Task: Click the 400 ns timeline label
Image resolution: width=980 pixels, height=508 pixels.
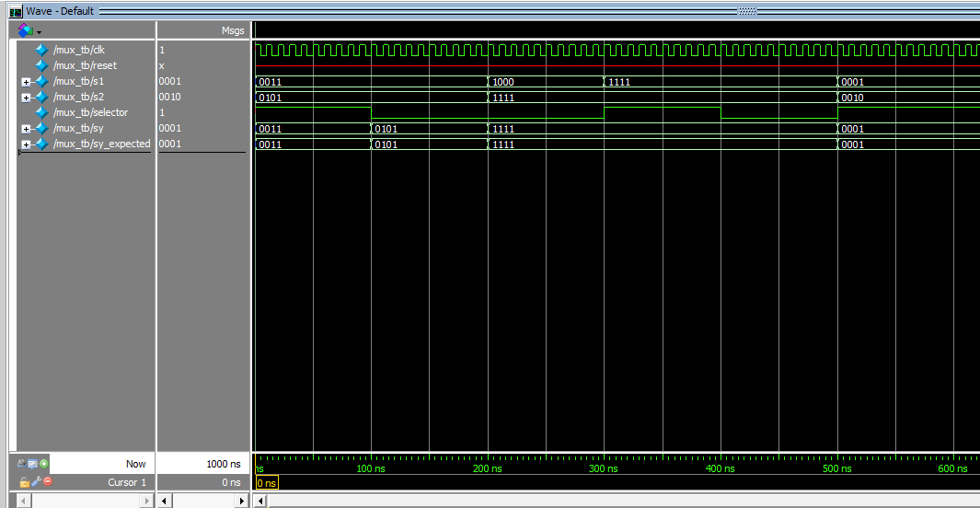Action: click(x=721, y=468)
